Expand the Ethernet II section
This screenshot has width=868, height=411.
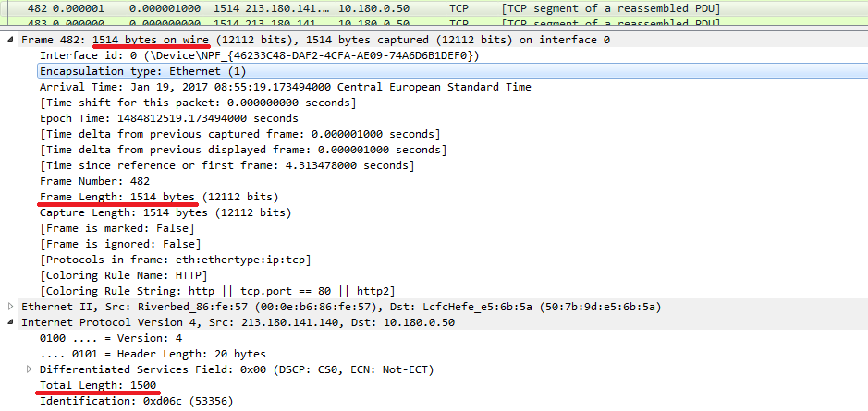11,306
